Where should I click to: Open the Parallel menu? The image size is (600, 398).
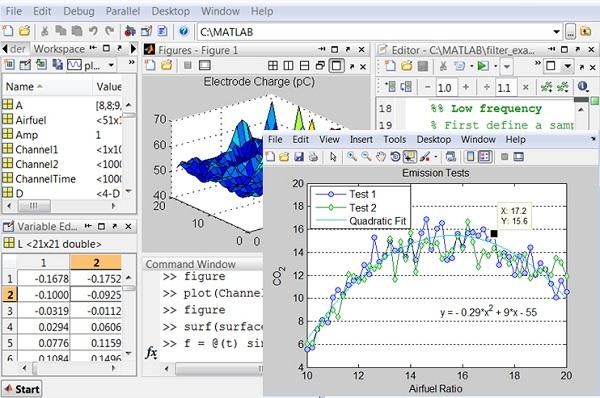[x=123, y=11]
